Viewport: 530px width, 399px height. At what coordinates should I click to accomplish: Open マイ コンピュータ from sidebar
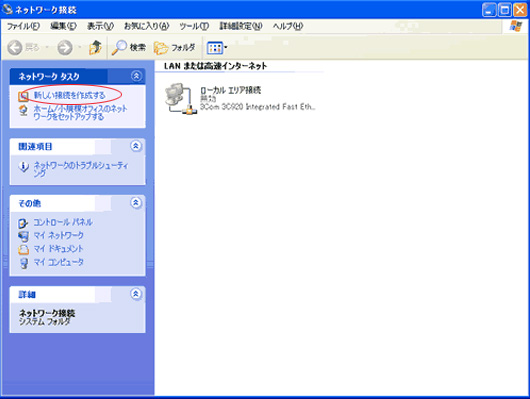point(58,262)
